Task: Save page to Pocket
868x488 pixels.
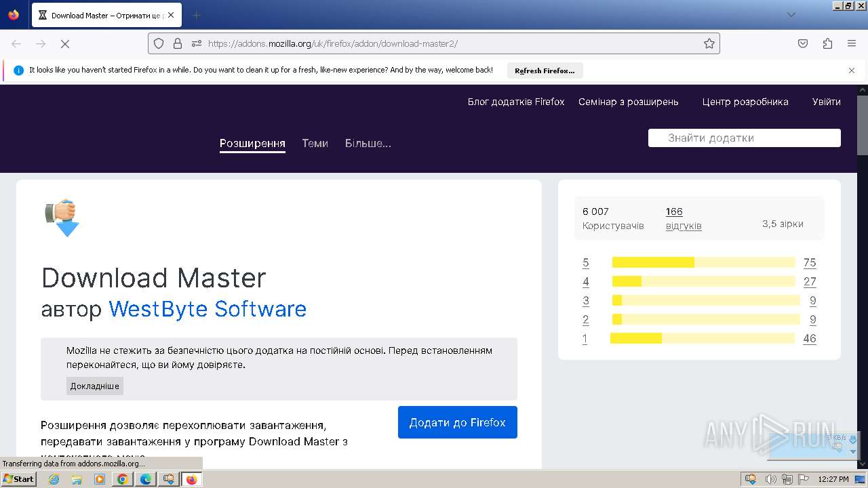Action: click(x=803, y=43)
